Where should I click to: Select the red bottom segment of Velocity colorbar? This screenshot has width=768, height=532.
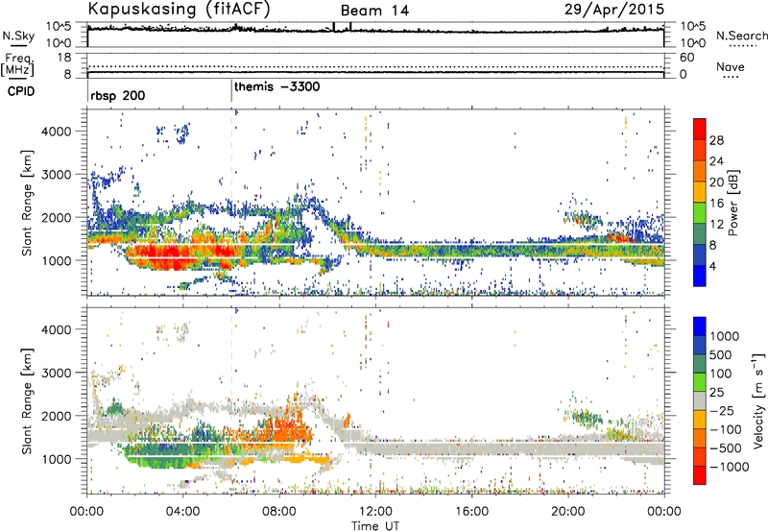coord(700,475)
